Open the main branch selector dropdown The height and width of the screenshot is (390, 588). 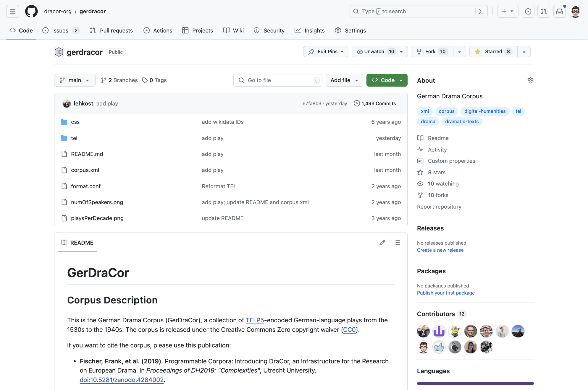(x=75, y=80)
